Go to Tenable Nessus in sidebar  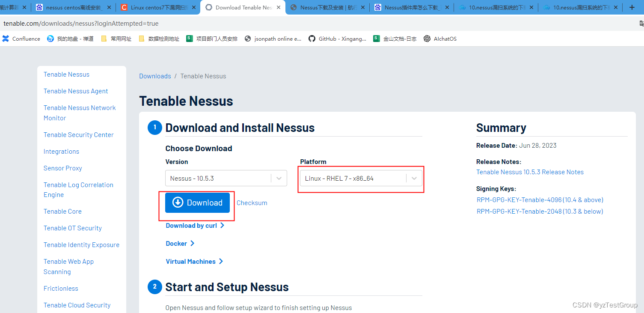[x=66, y=75]
